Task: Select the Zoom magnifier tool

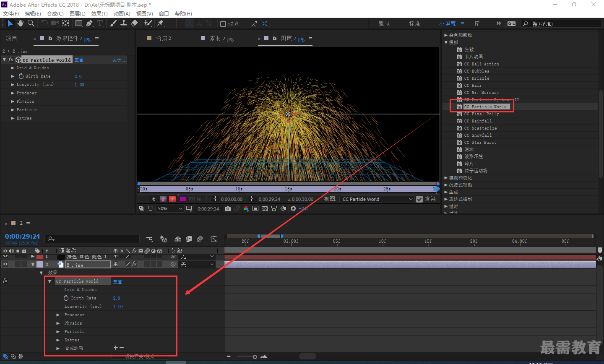Action: pyautogui.click(x=31, y=23)
